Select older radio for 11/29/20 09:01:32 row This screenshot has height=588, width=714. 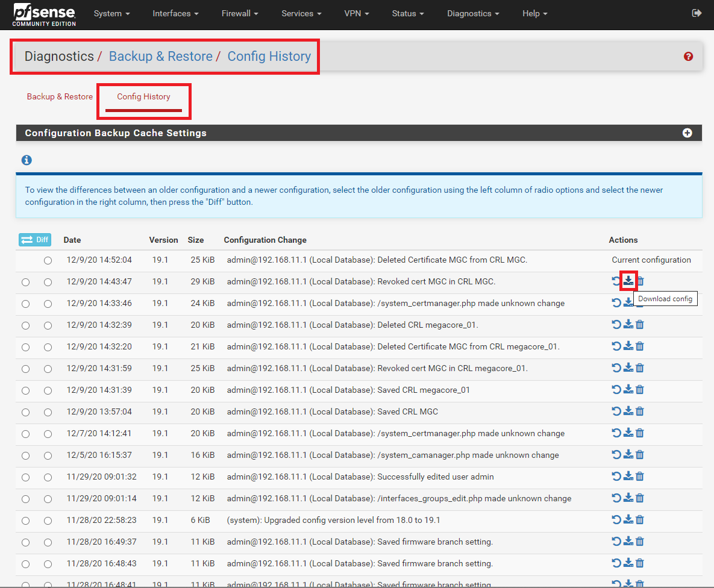pyautogui.click(x=25, y=477)
